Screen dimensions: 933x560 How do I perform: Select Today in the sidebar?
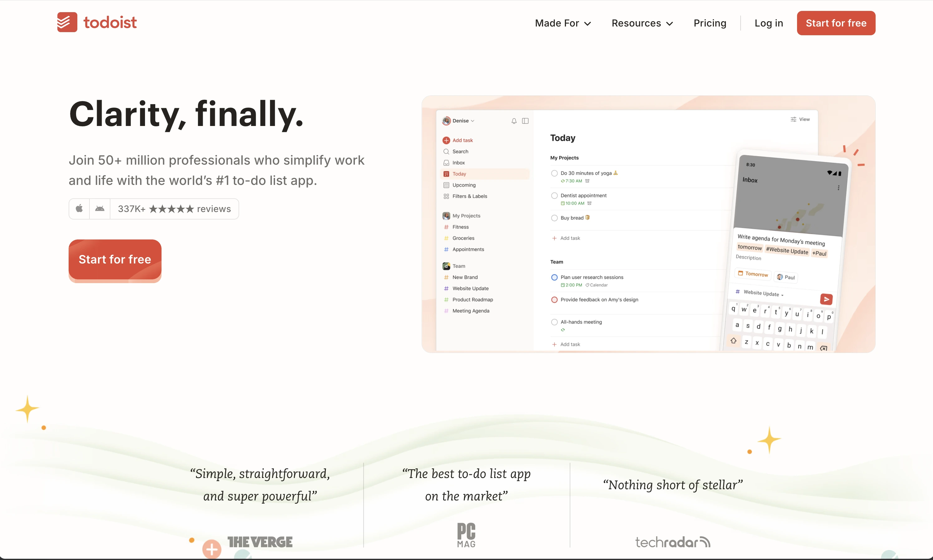[484, 174]
